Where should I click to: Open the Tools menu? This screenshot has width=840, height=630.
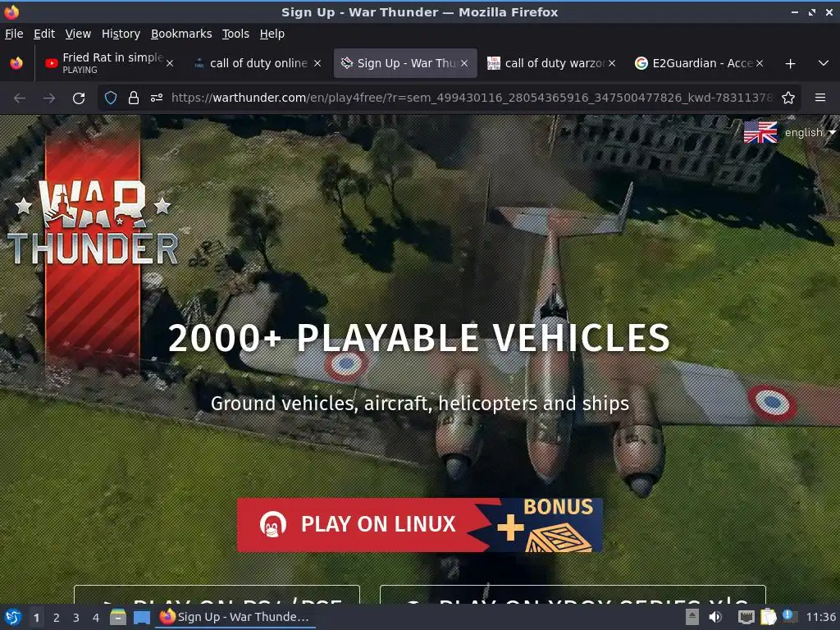(235, 34)
